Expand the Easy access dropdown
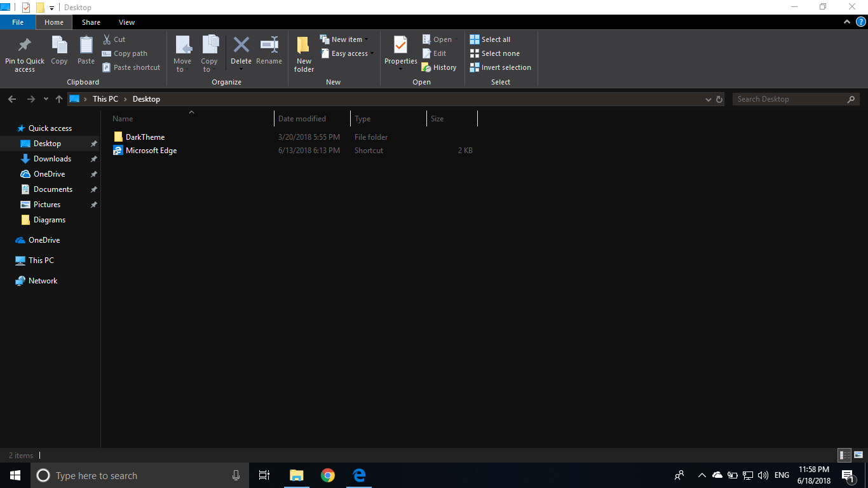This screenshot has height=488, width=868. [372, 53]
